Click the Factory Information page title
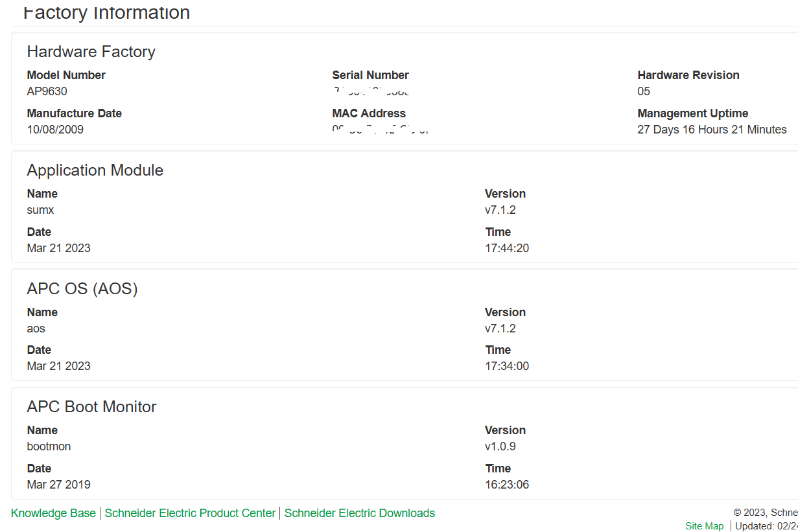Image resolution: width=798 pixels, height=532 pixels. point(106,12)
